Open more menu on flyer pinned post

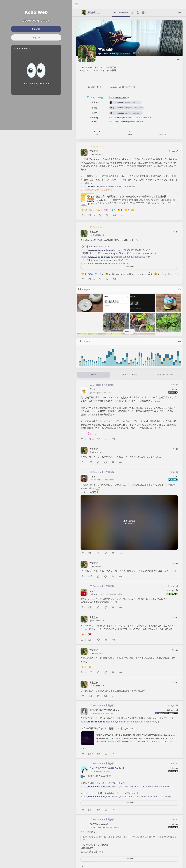pos(122,215)
